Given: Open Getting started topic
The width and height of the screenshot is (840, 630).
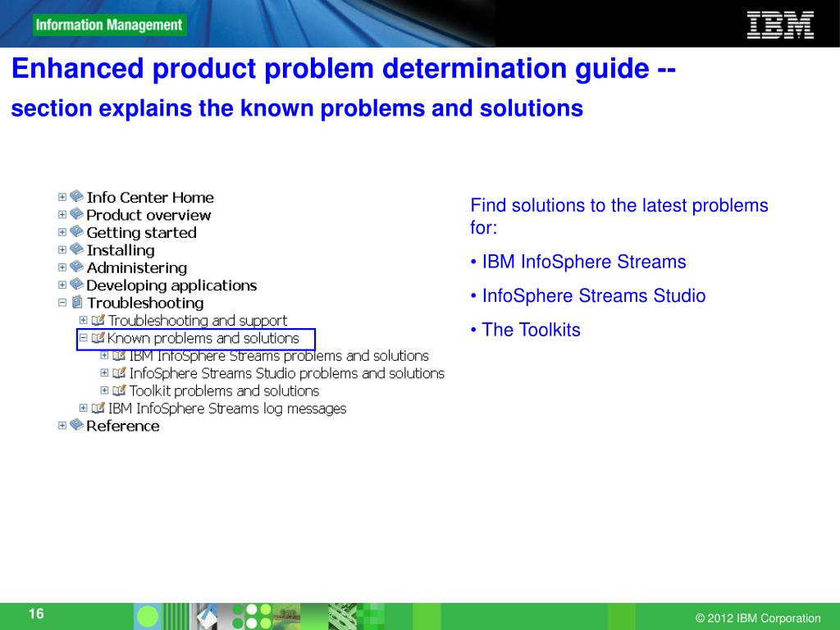Looking at the screenshot, I should (x=141, y=233).
